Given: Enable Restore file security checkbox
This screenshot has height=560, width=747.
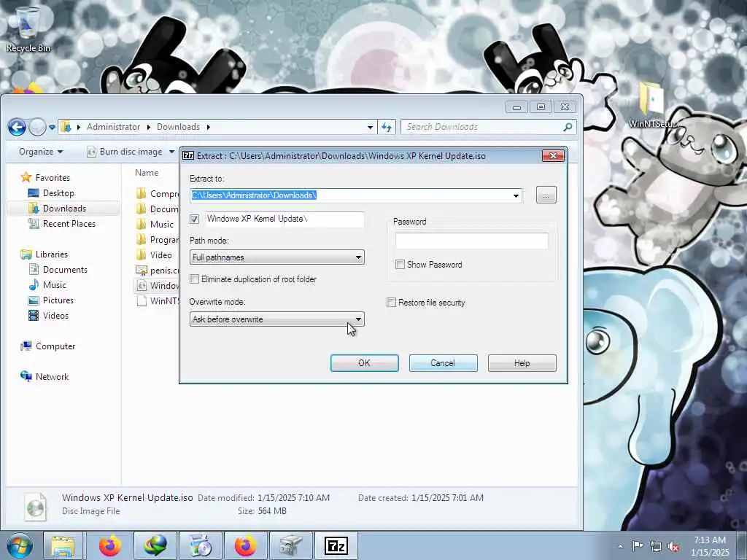Looking at the screenshot, I should coord(392,303).
